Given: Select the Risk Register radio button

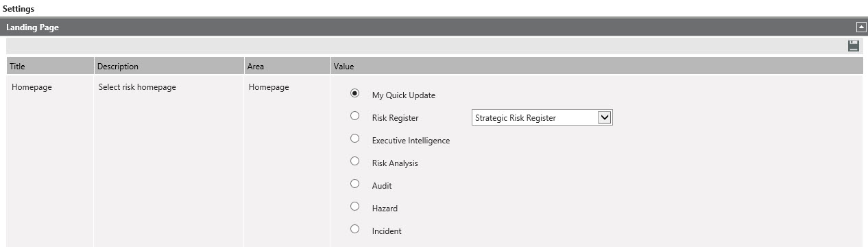Looking at the screenshot, I should [354, 116].
